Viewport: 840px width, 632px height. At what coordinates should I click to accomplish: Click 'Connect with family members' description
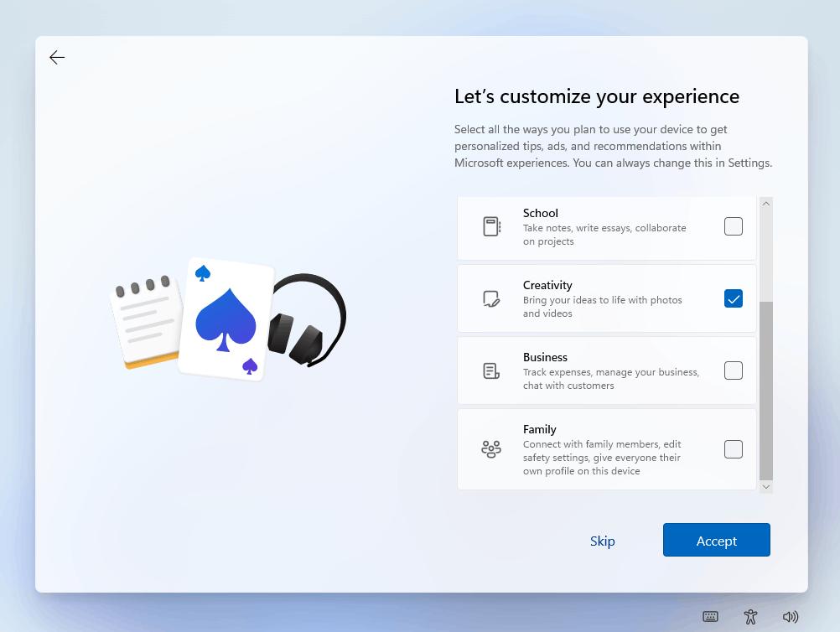click(602, 458)
